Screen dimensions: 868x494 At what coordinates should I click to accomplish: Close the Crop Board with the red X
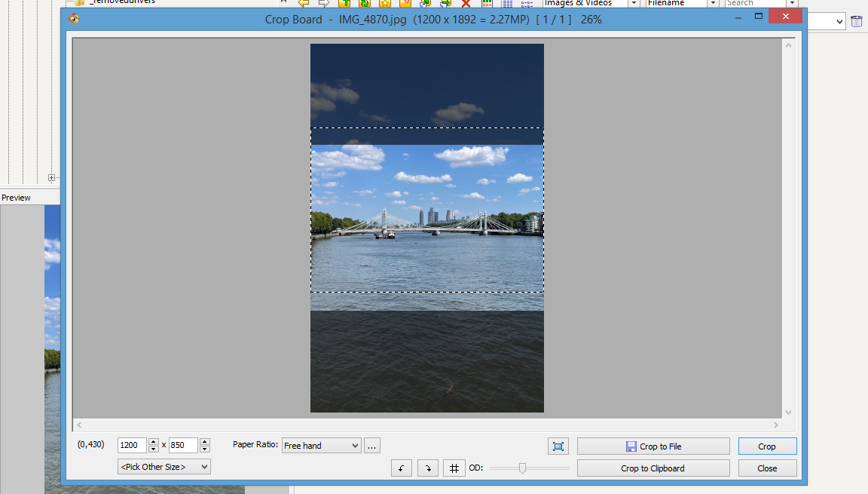(786, 16)
